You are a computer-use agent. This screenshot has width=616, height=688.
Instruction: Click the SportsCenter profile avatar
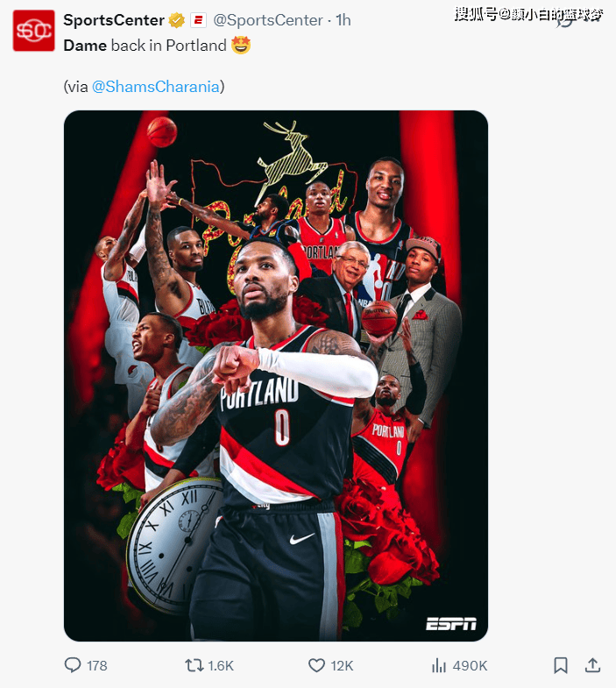point(34,31)
